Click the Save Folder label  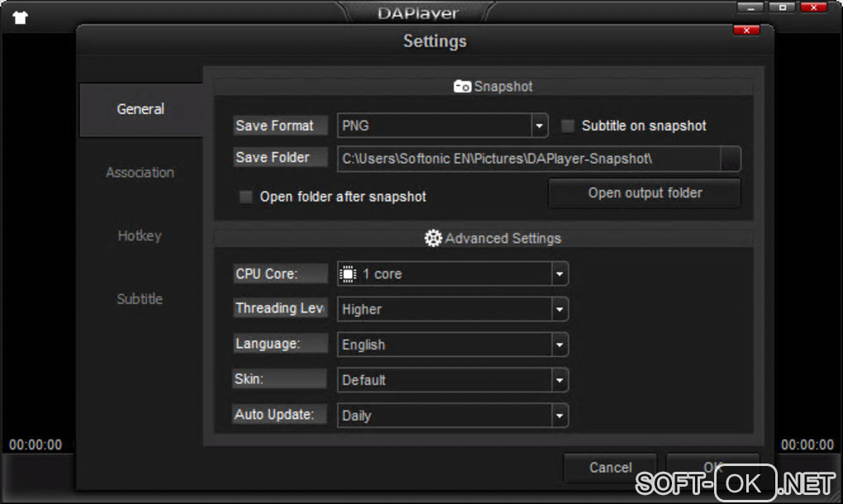click(280, 158)
